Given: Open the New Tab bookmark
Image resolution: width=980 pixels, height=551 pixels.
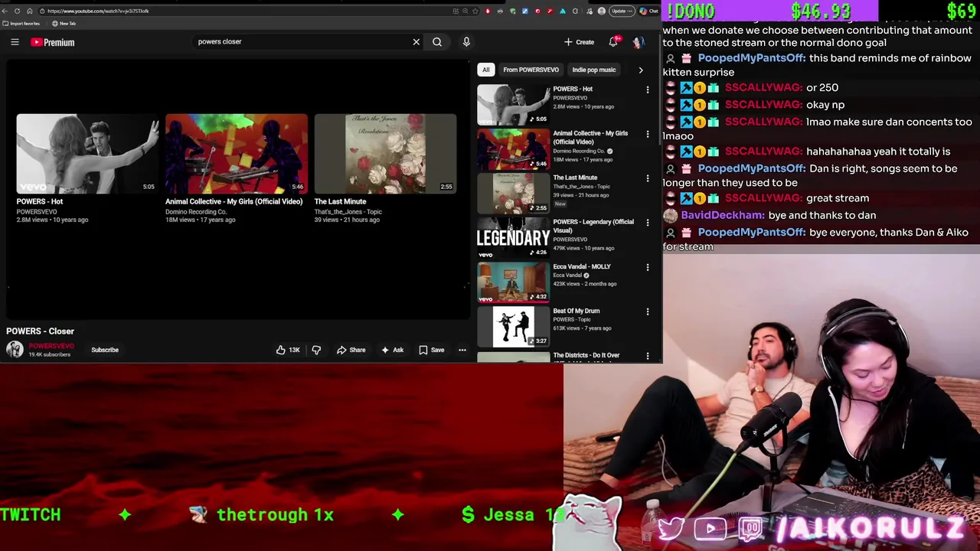Looking at the screenshot, I should click(x=64, y=24).
